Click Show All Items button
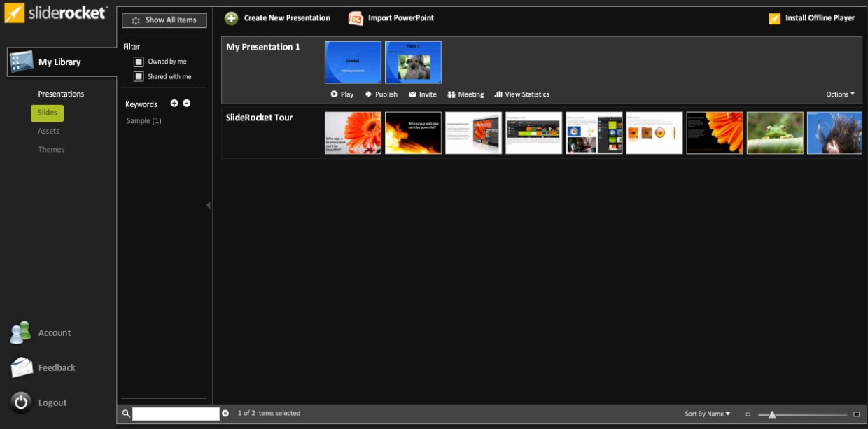Image resolution: width=868 pixels, height=429 pixels. [x=164, y=20]
